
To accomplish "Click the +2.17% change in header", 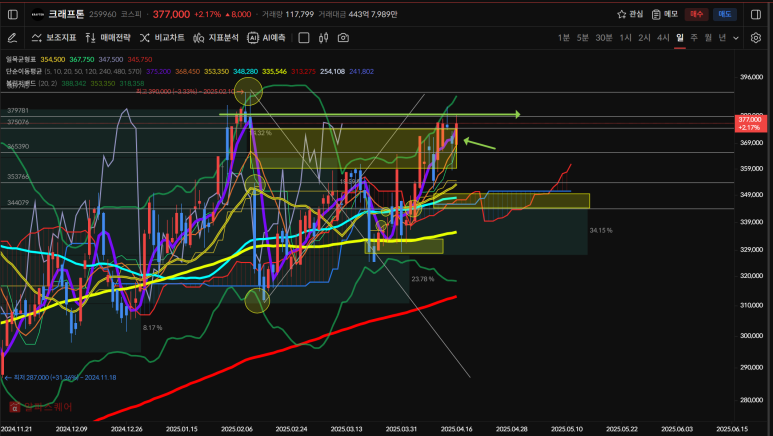I will (x=207, y=14).
